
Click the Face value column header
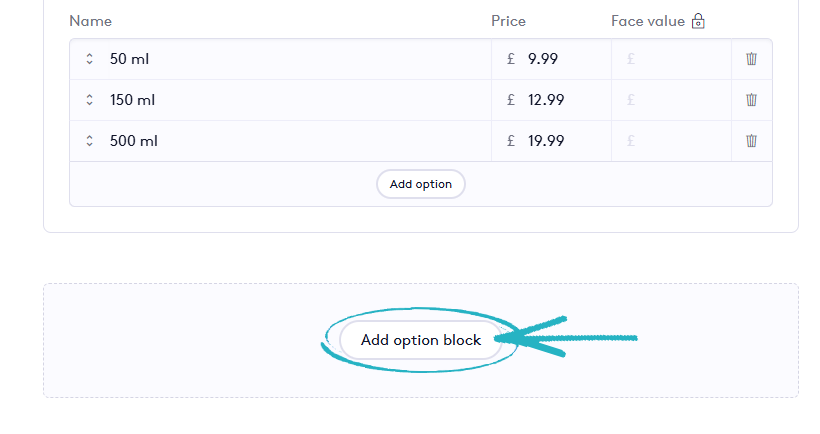click(x=648, y=21)
